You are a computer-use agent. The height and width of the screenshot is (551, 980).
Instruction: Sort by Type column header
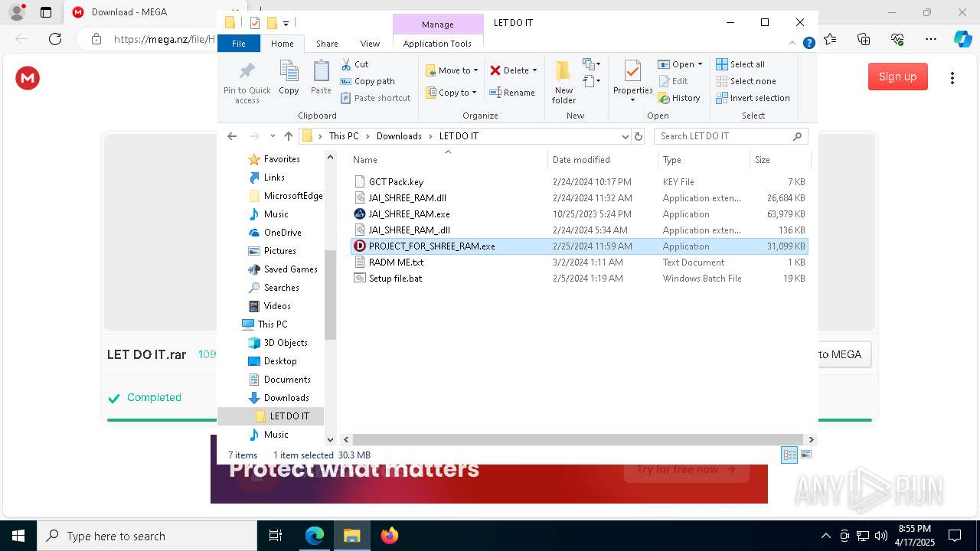pyautogui.click(x=704, y=160)
